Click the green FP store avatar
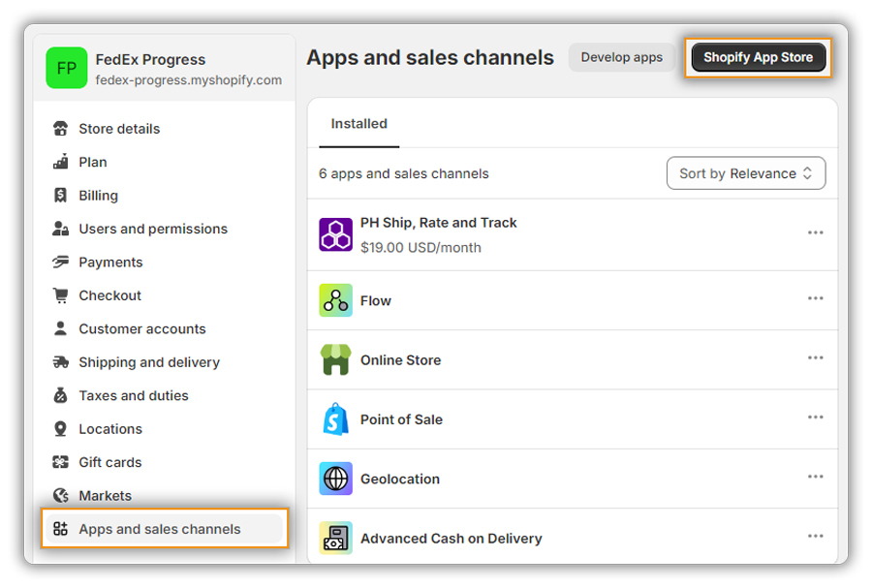The width and height of the screenshot is (872, 588). (67, 68)
